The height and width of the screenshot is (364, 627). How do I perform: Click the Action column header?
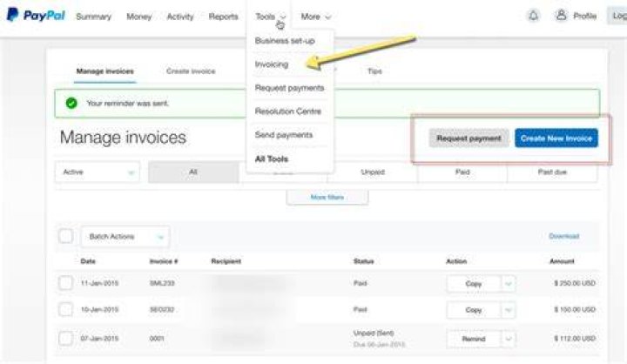(456, 261)
